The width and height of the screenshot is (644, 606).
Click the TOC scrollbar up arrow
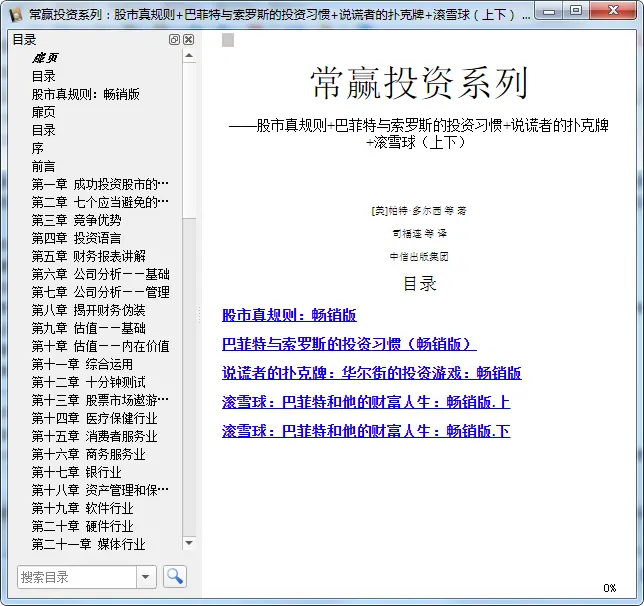(189, 55)
